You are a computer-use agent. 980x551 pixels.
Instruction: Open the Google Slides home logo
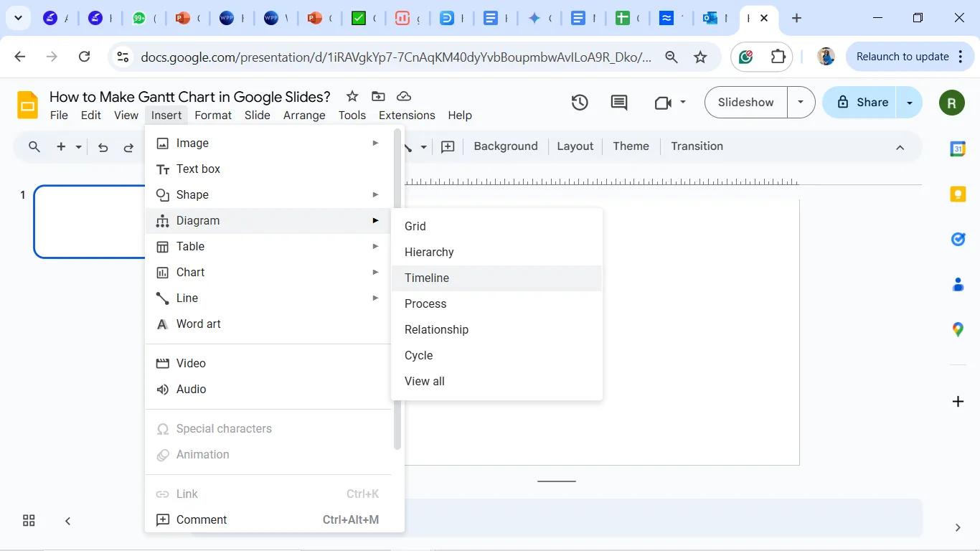tap(27, 105)
